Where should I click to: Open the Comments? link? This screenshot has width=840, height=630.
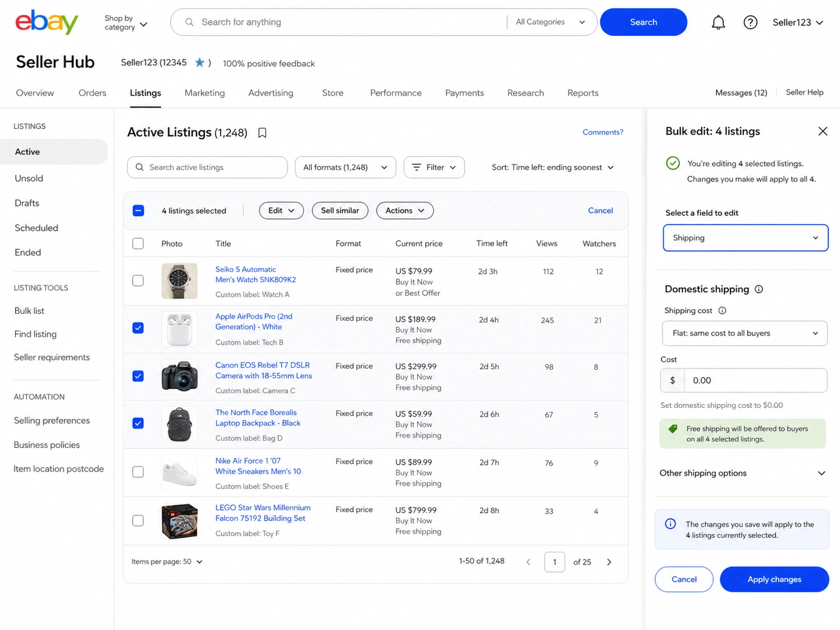click(x=603, y=132)
